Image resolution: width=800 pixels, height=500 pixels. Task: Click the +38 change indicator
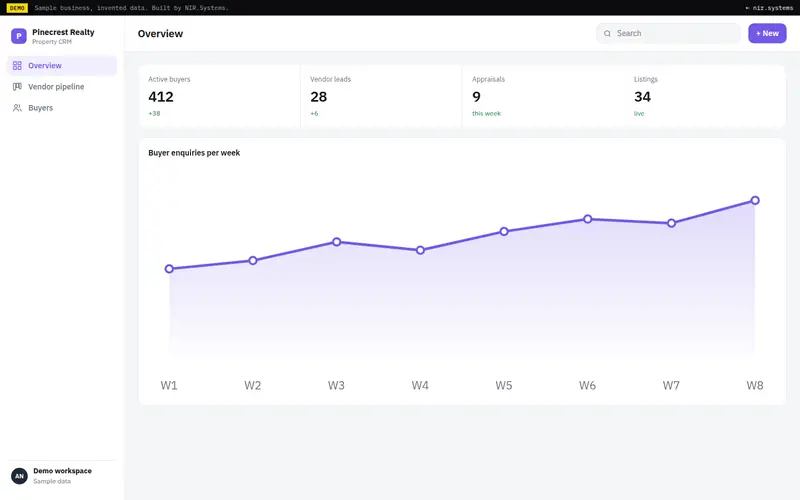pyautogui.click(x=154, y=113)
